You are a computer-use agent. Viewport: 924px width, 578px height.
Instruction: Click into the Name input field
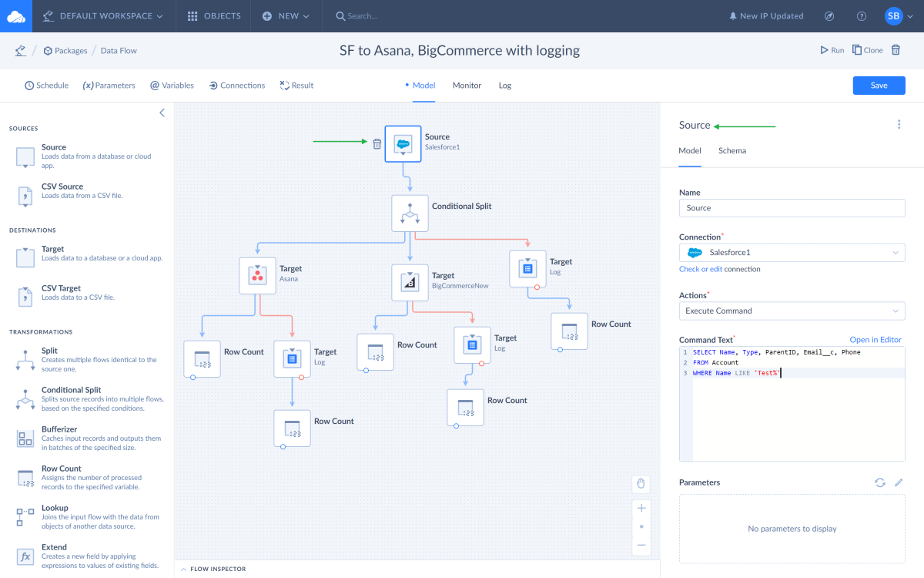pos(792,208)
